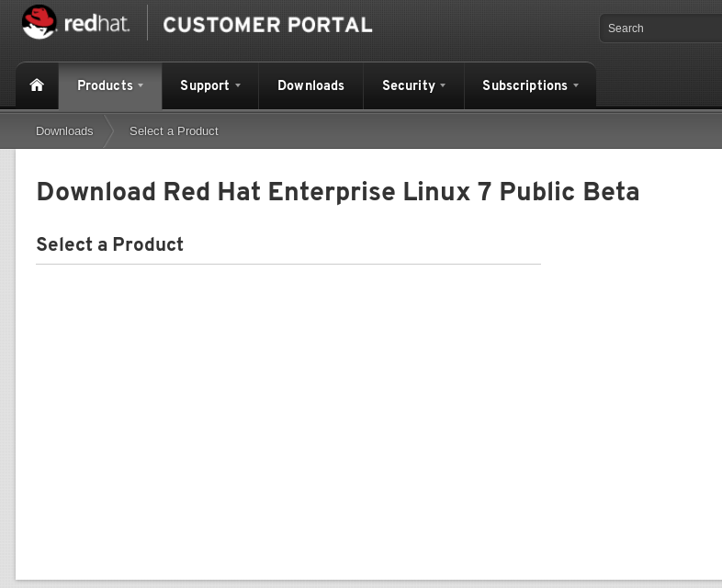Click the Select a Product section heading
The image size is (722, 588).
[x=110, y=244]
